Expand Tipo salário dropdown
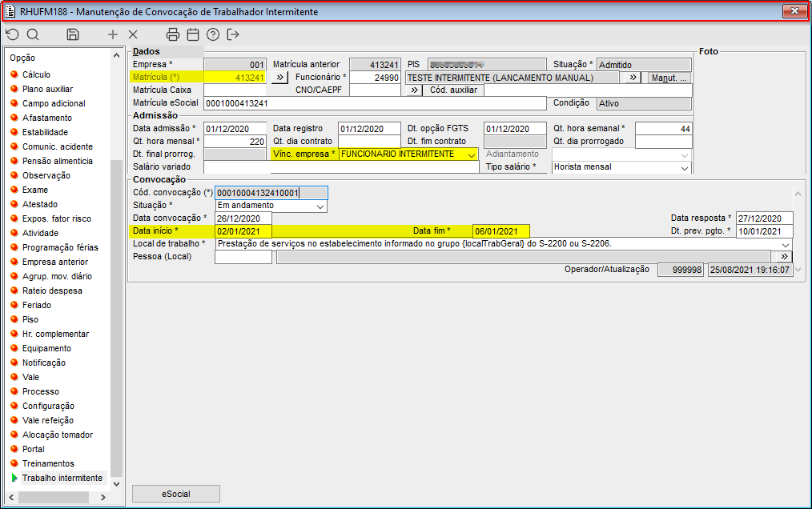Screen dimensions: 812x509 point(685,168)
